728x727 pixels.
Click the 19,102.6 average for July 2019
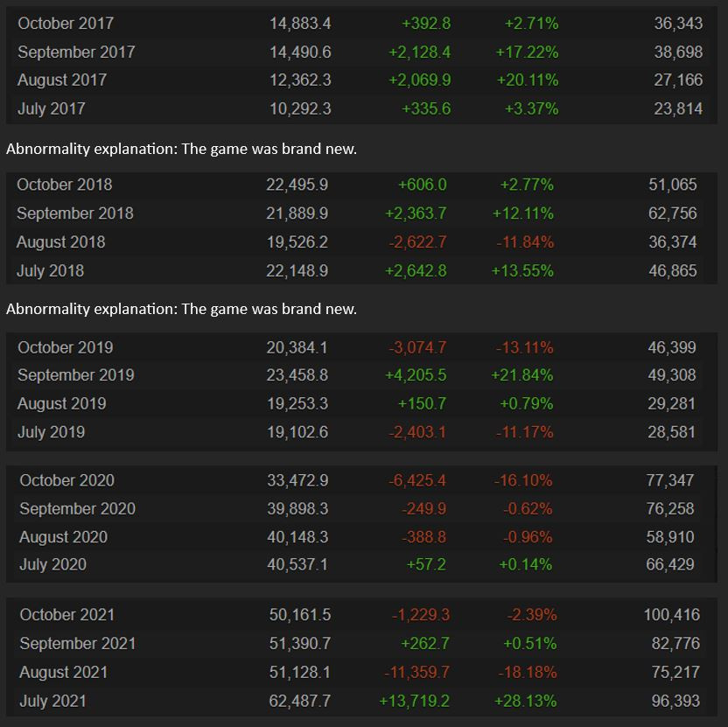tap(297, 432)
